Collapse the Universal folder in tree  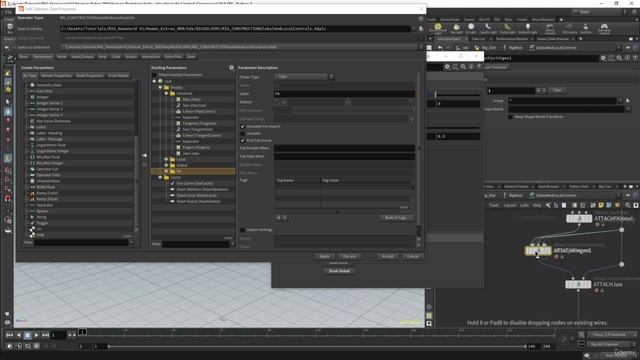point(166,93)
